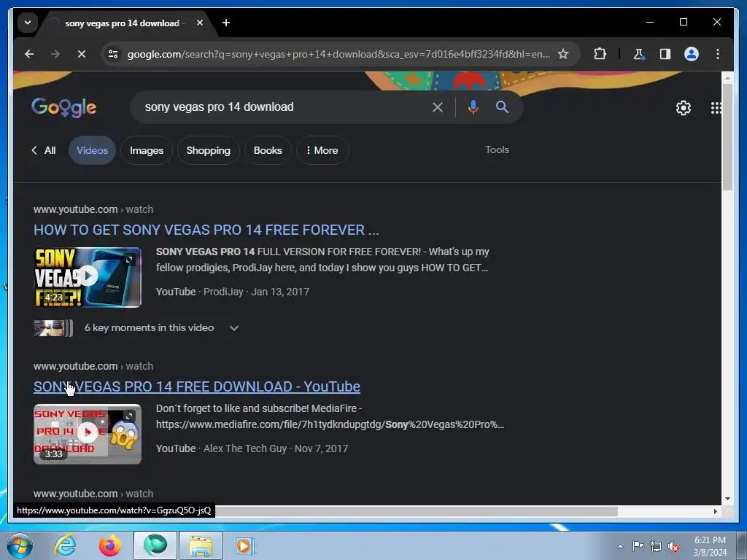Open the network tray icon
The image size is (747, 560).
point(656,546)
